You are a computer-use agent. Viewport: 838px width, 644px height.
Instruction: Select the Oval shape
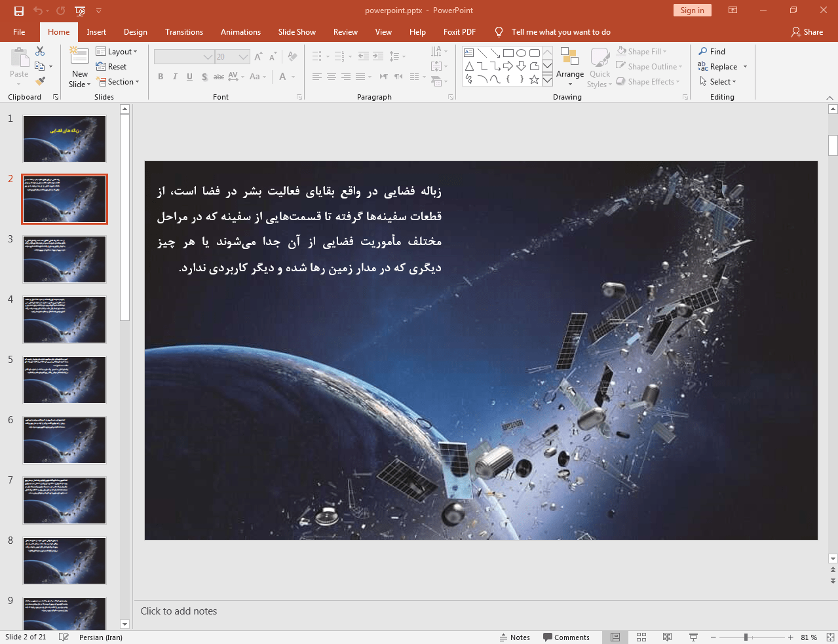(522, 52)
